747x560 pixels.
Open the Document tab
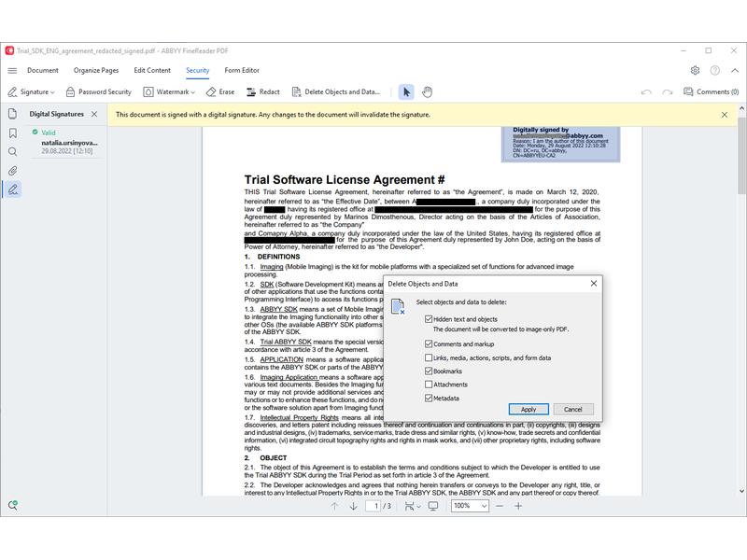click(42, 71)
